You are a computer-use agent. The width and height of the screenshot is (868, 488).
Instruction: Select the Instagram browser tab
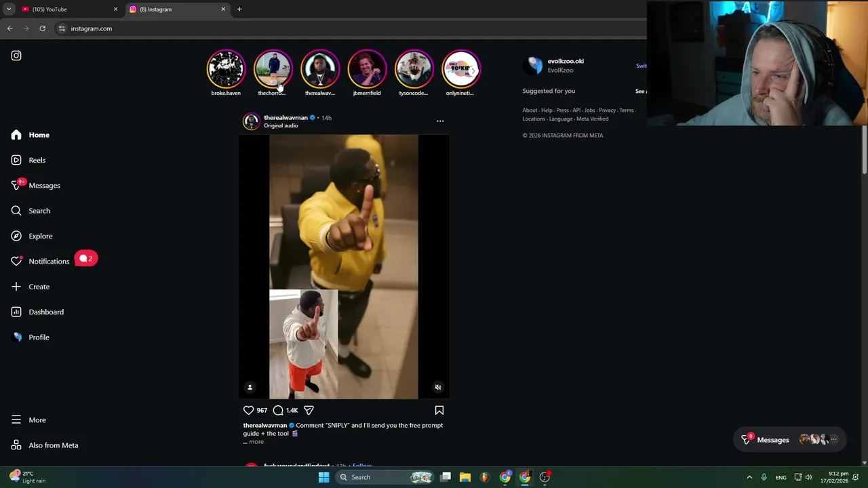pyautogui.click(x=176, y=9)
